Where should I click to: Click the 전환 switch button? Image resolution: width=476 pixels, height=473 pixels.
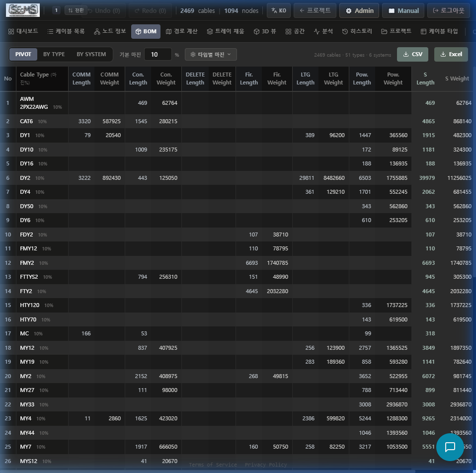[x=76, y=10]
